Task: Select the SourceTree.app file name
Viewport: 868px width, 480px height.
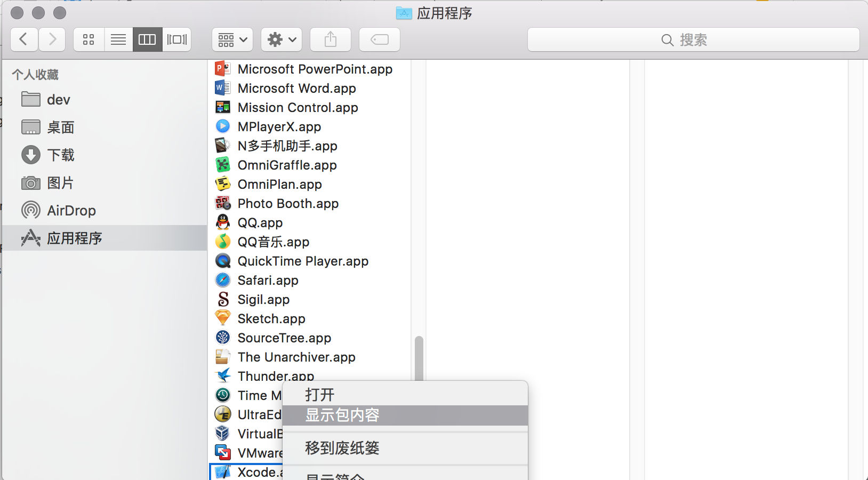Action: click(285, 338)
